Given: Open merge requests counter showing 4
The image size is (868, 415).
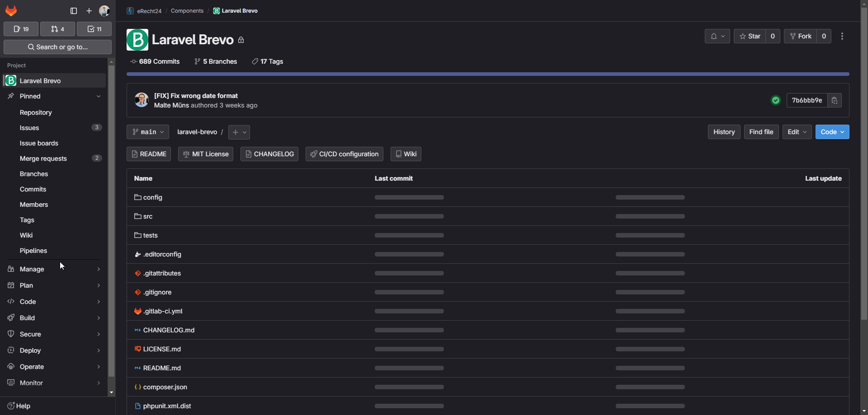Looking at the screenshot, I should point(58,29).
